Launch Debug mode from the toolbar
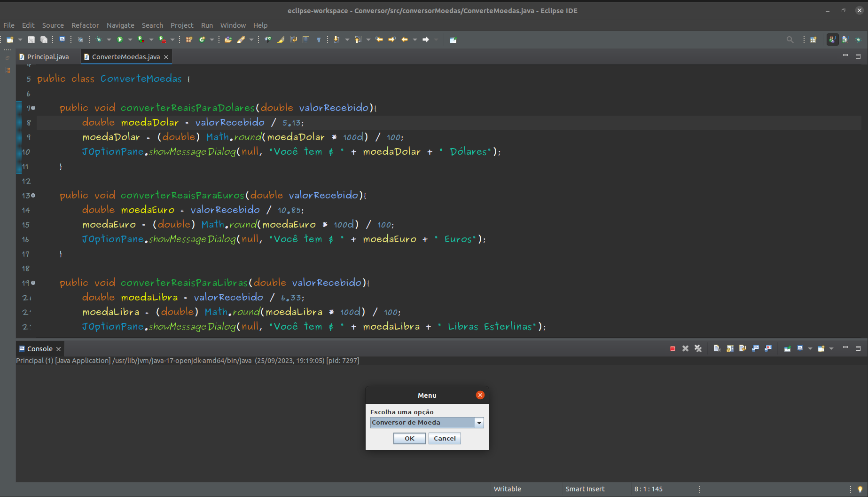Screen dimensions: 868x497 [99, 39]
